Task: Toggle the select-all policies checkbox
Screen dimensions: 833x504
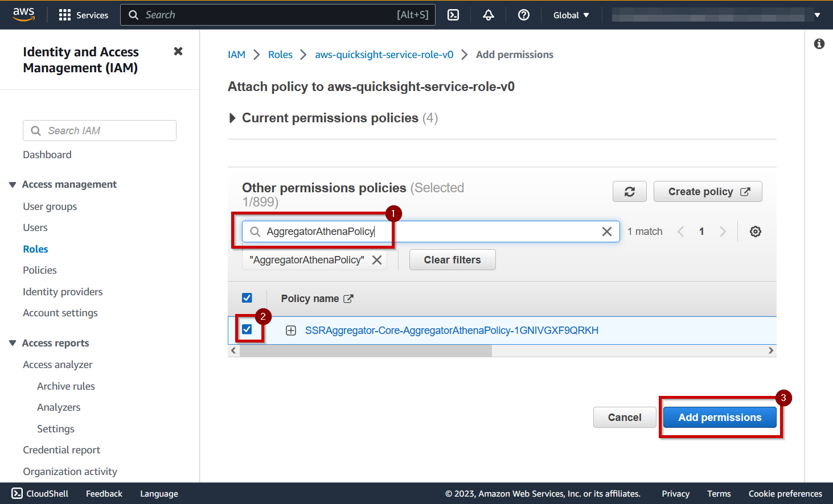Action: (247, 298)
